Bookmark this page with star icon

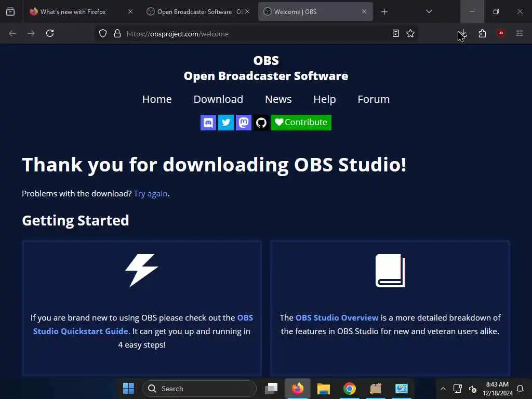[410, 33]
